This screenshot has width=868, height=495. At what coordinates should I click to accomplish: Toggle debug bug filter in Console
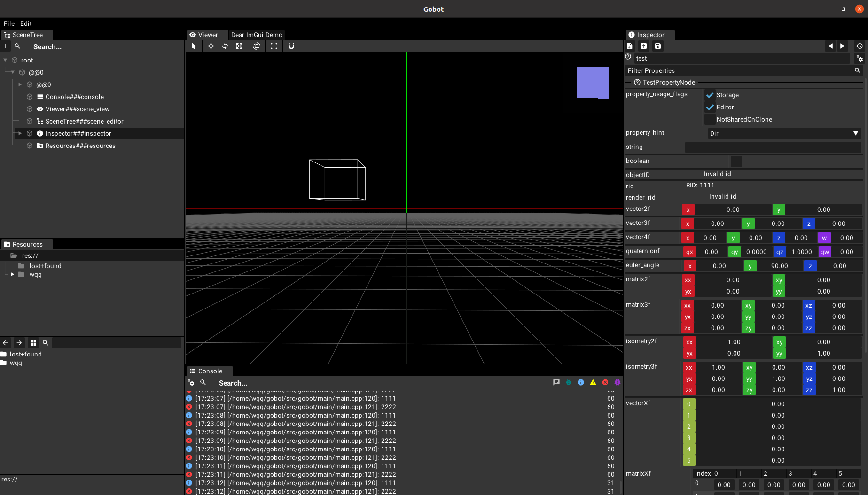pos(569,382)
